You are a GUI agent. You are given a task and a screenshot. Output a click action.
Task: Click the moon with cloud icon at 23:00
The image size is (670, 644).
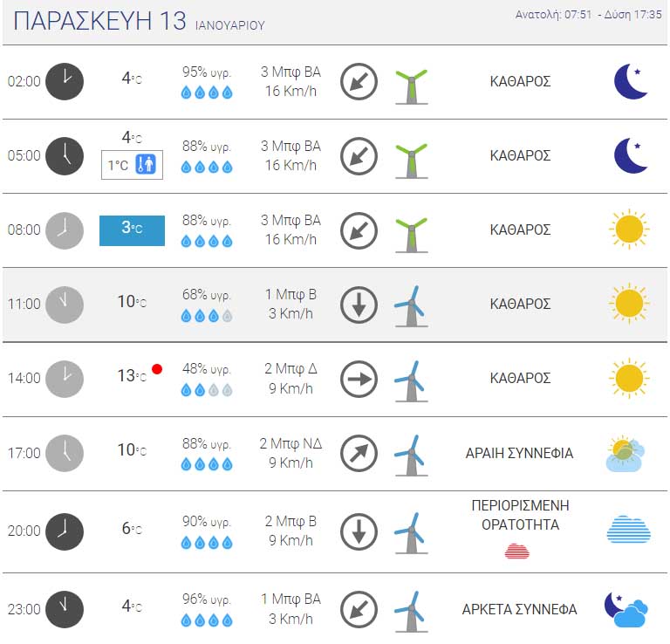626,610
